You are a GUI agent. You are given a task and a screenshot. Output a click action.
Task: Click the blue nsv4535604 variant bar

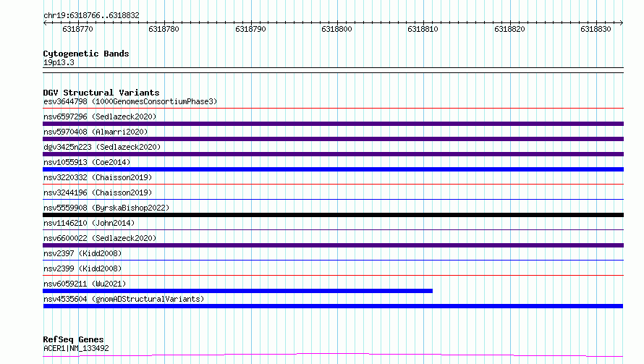coord(333,306)
